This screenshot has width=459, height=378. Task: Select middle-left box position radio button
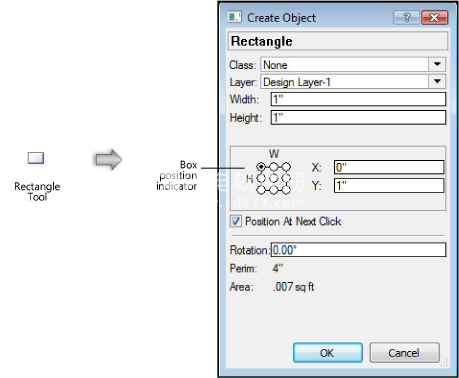tap(261, 178)
